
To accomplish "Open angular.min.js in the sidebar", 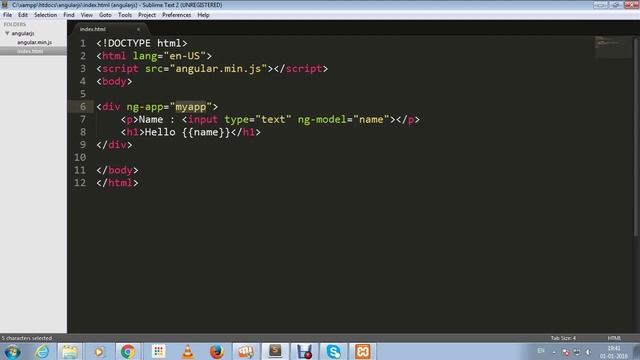I will [34, 42].
